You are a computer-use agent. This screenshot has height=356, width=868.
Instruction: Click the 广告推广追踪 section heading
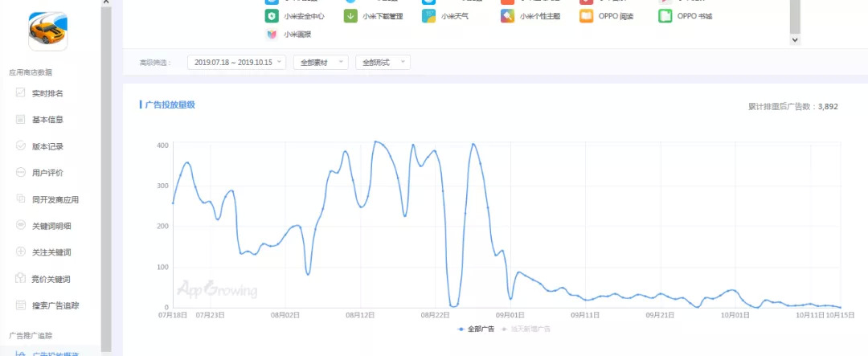pyautogui.click(x=31, y=336)
